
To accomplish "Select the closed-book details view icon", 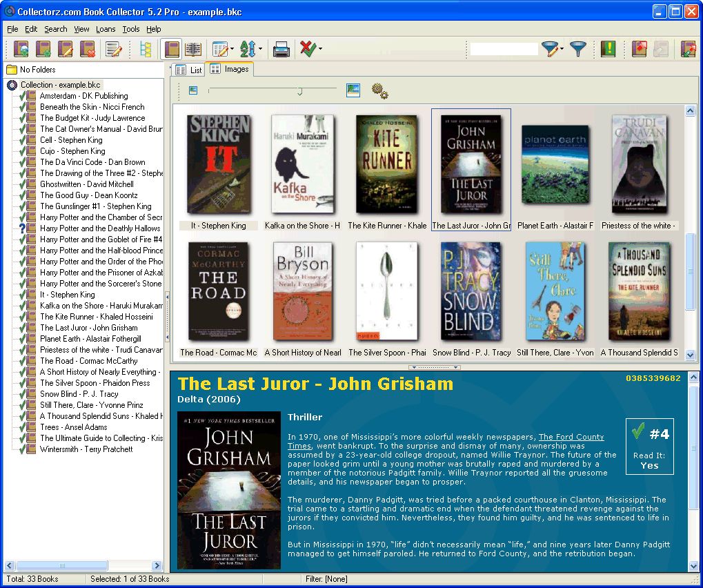I will click(171, 49).
